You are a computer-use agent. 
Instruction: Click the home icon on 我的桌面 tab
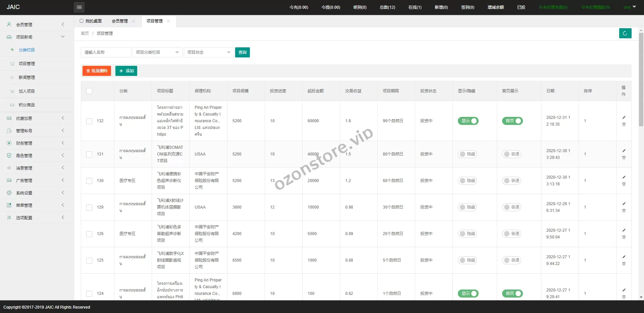[x=82, y=21]
